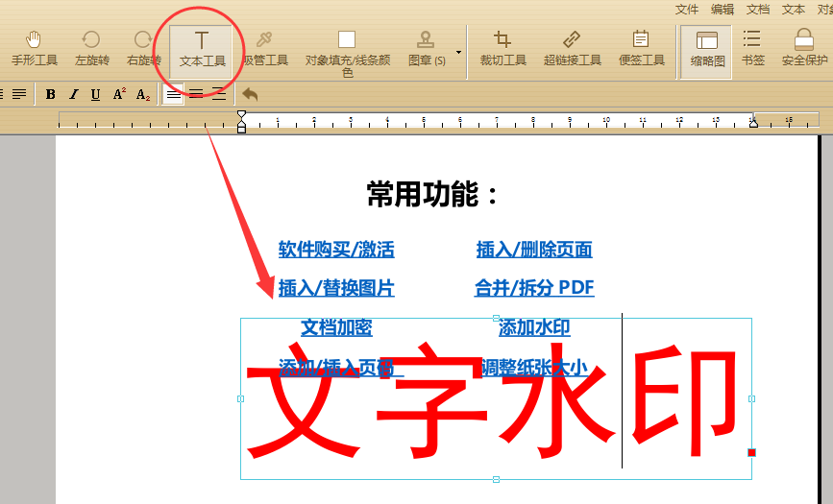This screenshot has height=504, width=833.
Task: Select the Crop tool (裁切工具)
Action: 502,48
